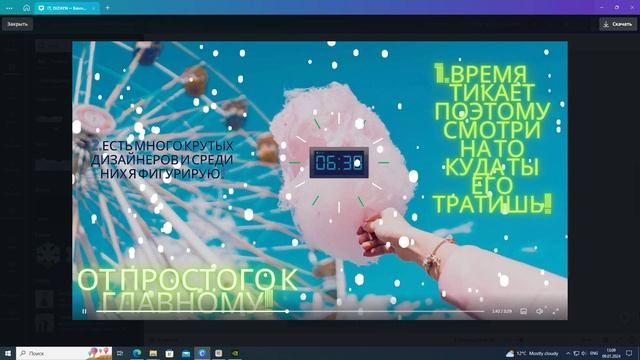Open a new tab with plus icon
Viewport: 640px width, 360px height.
point(108,8)
